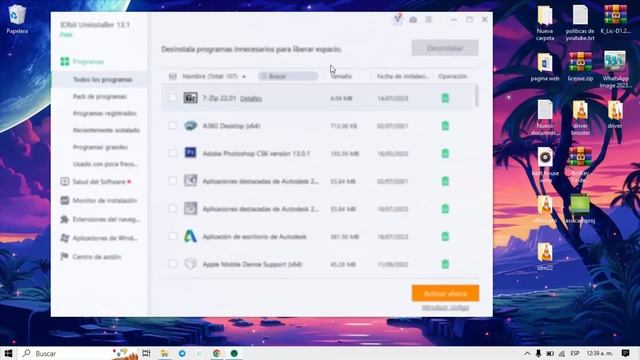Open the Usado con poca frecuencia section
Image resolution: width=640 pixels, height=360 pixels.
pyautogui.click(x=105, y=164)
